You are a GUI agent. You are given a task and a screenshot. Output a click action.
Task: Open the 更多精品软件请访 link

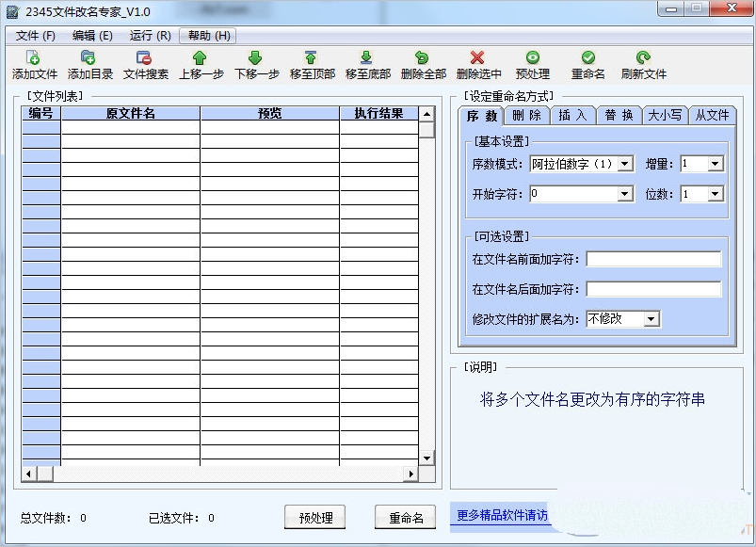coord(502,516)
